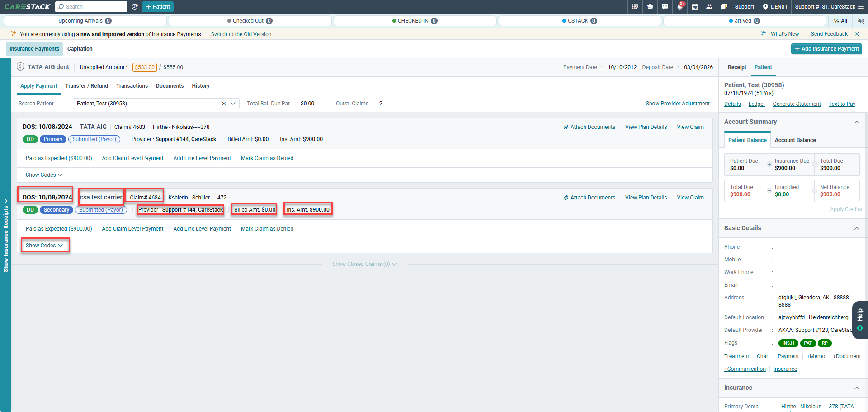Click paperclip Attach Documents for Claim# 4684

pyautogui.click(x=589, y=198)
